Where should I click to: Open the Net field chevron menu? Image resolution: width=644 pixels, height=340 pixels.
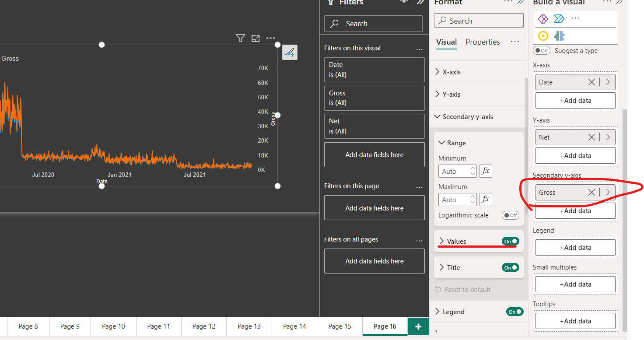point(608,137)
